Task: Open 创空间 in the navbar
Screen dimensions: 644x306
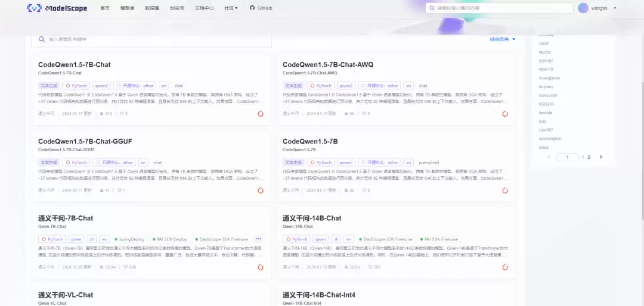Action: 177,8
